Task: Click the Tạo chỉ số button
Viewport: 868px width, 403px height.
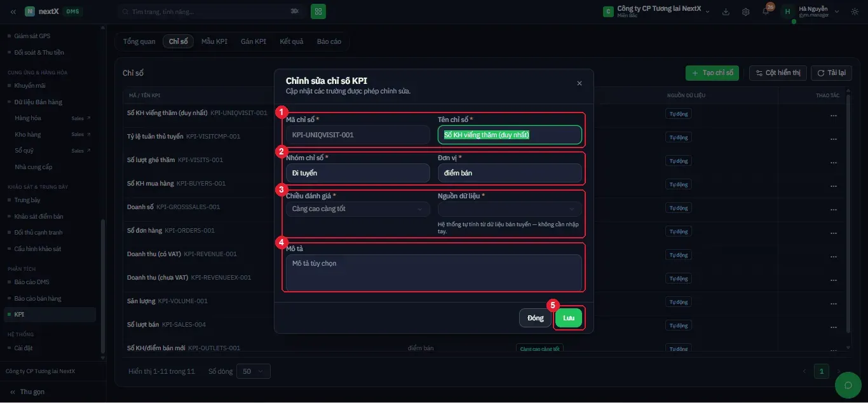Action: tap(712, 73)
